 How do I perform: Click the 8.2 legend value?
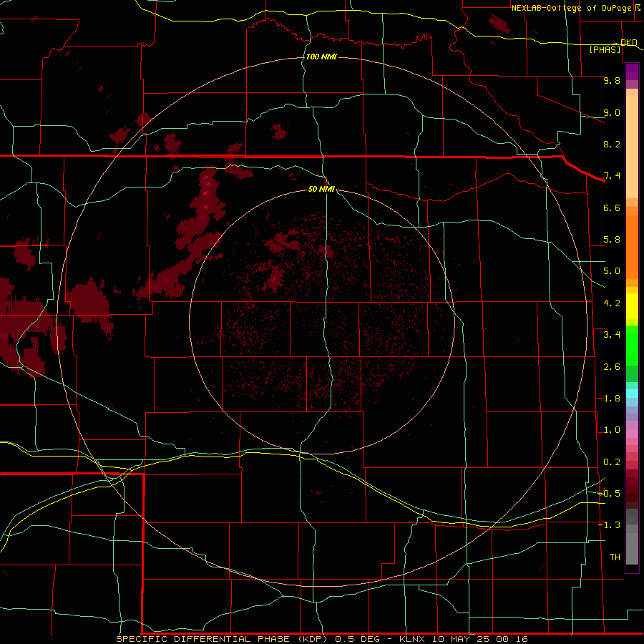click(x=612, y=144)
